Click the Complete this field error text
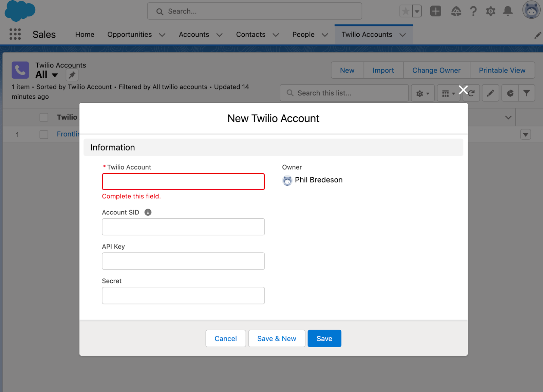This screenshot has width=543, height=392. point(131,196)
